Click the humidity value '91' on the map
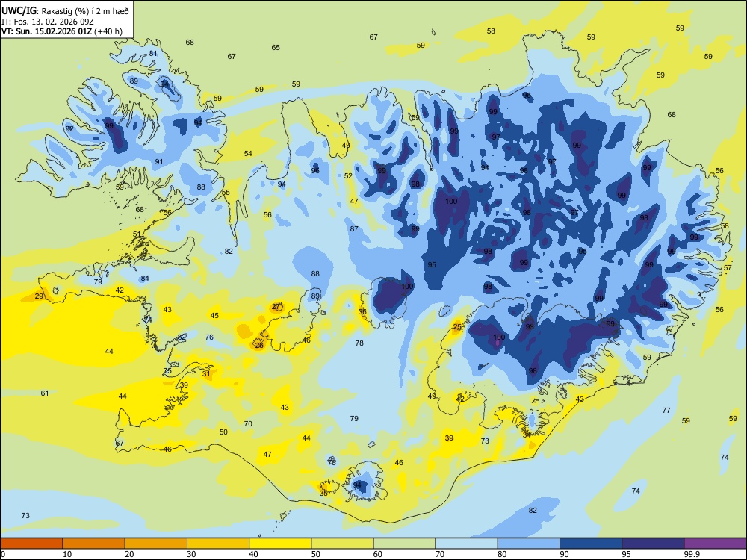 (159, 161)
